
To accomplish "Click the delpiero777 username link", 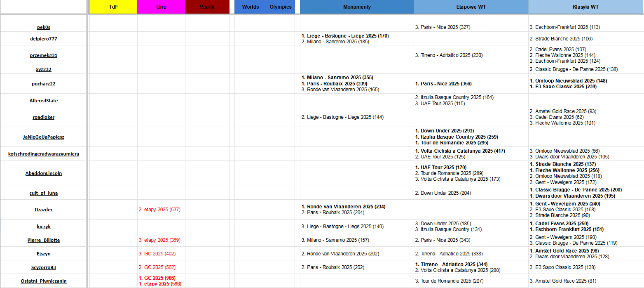I will (43, 39).
